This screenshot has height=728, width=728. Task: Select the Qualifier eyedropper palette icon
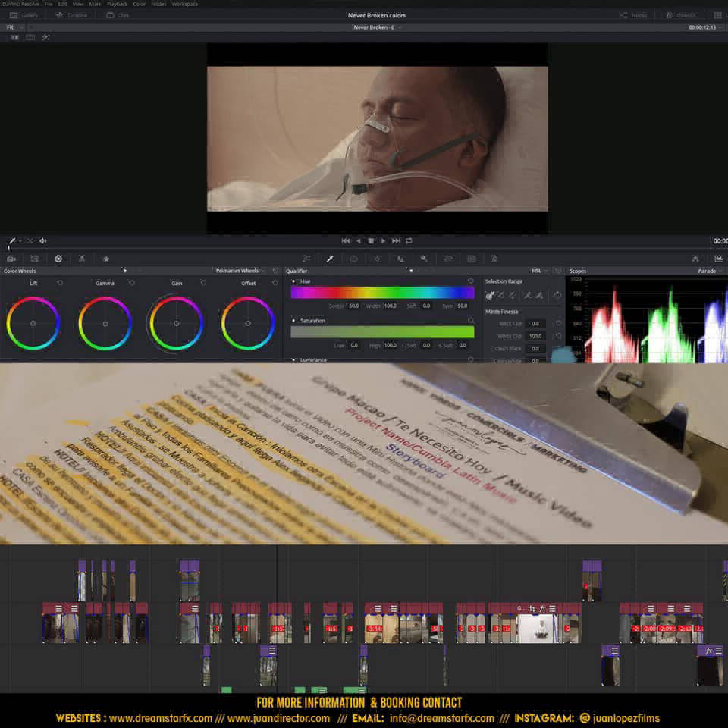pyautogui.click(x=330, y=259)
